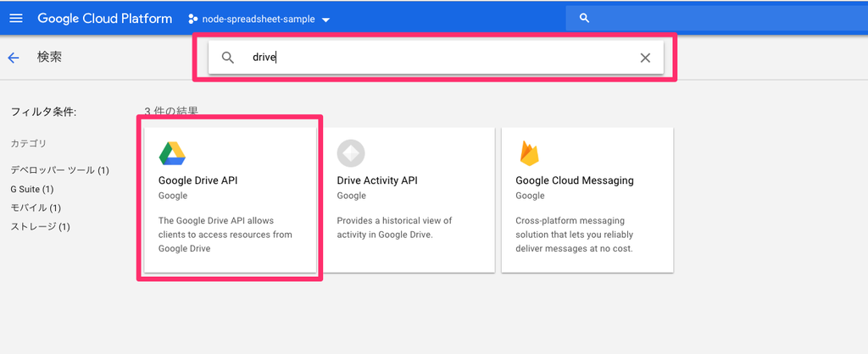Filter by G Suite category

point(32,189)
